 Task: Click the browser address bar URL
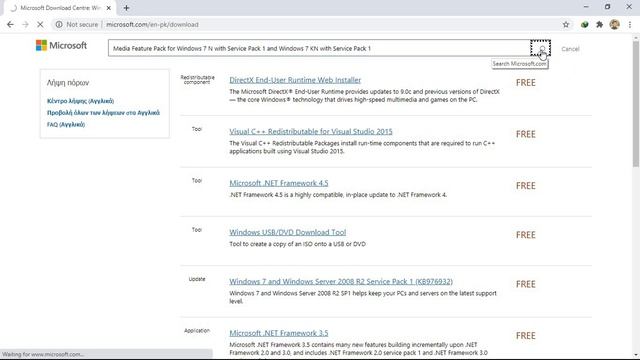coord(152,24)
